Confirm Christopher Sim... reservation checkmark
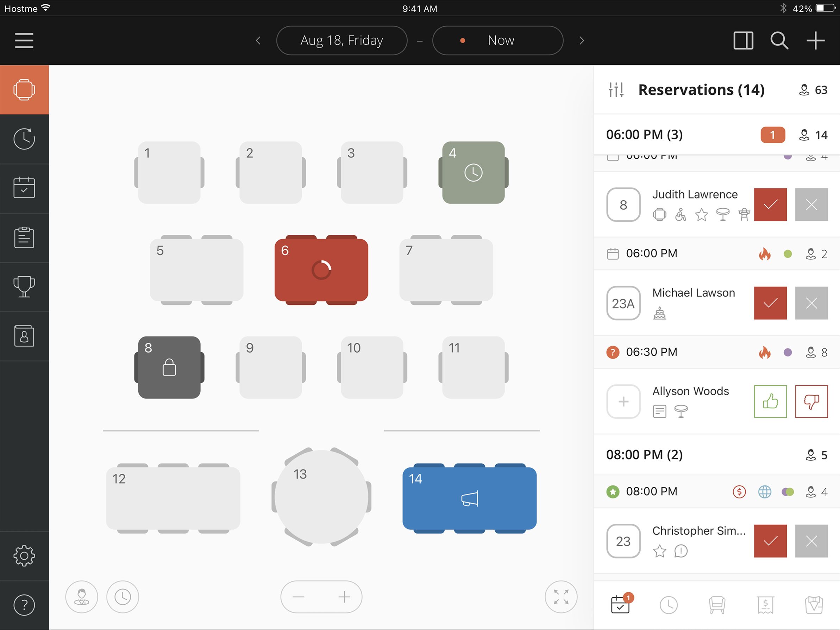Viewport: 840px width, 630px height. click(770, 541)
